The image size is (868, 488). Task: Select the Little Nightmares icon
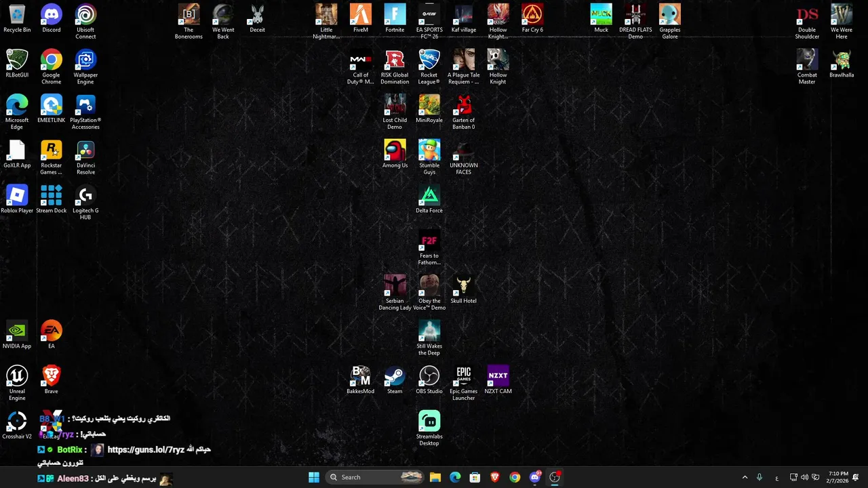[326, 22]
